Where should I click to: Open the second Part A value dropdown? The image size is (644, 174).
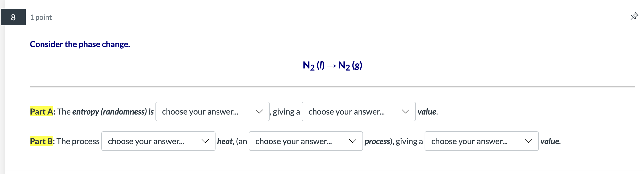point(358,112)
